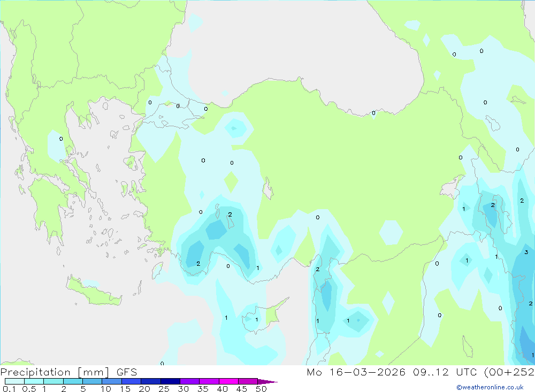
Task: Click the "Precipitation [mm] GFS" title text
Action: [68, 372]
